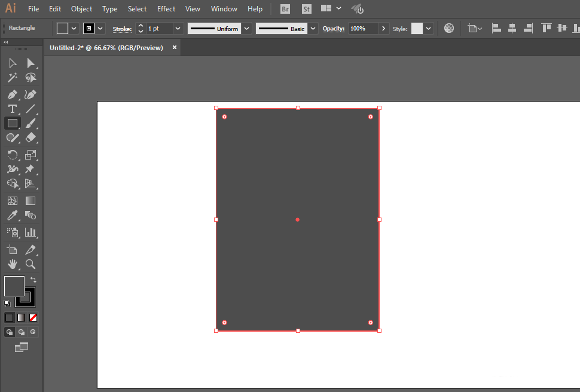Change screen mode at toolbox bottom
The width and height of the screenshot is (580, 392).
[x=22, y=347]
